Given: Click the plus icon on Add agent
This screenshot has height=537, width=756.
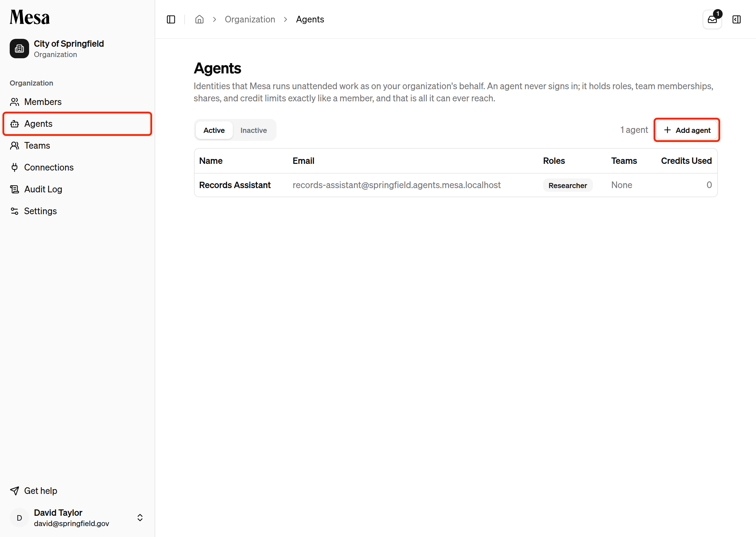Looking at the screenshot, I should (667, 130).
